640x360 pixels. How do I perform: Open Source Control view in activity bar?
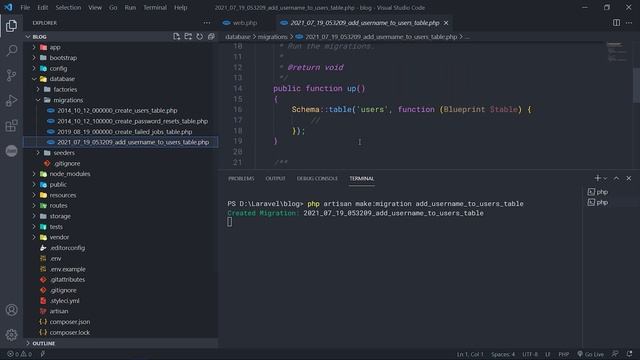(x=11, y=76)
